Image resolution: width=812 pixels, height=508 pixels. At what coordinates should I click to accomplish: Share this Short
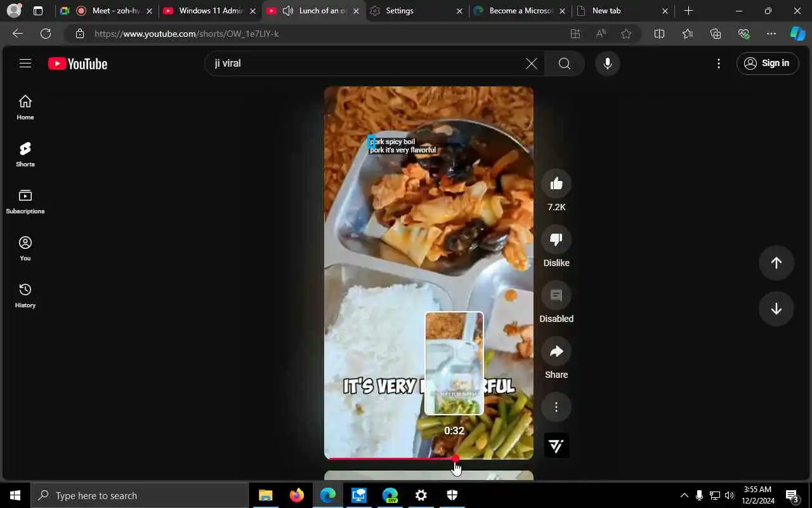tap(556, 352)
